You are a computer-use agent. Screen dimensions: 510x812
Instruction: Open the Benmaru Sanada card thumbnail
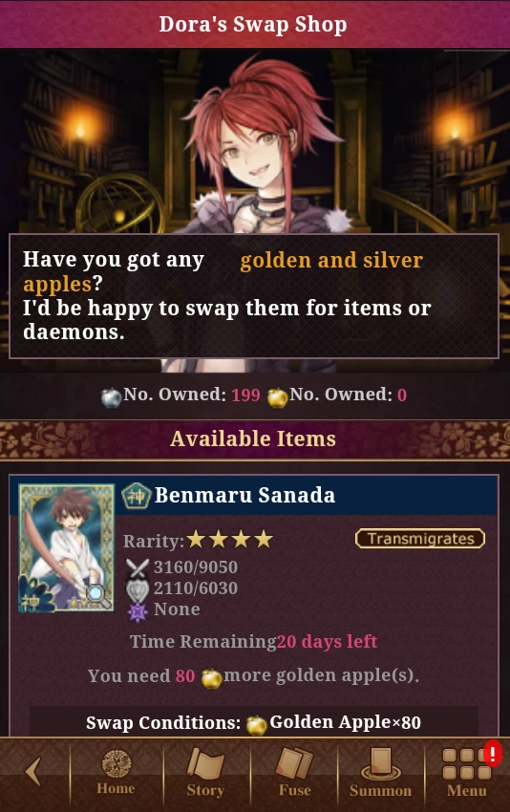coord(66,548)
